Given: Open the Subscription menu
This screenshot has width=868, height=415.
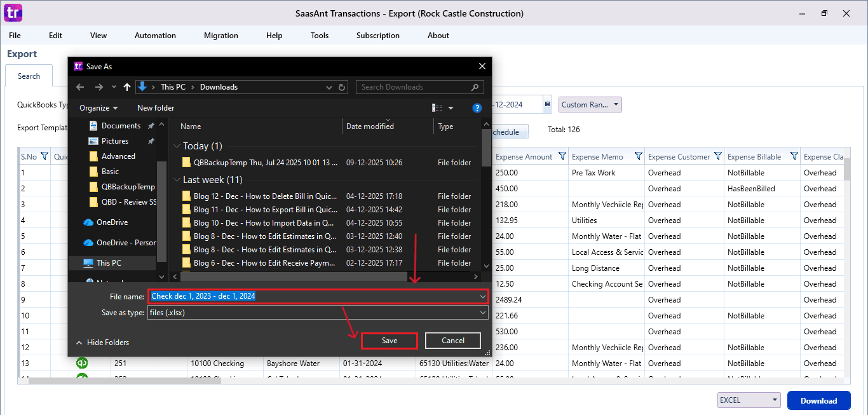Looking at the screenshot, I should coord(378,36).
